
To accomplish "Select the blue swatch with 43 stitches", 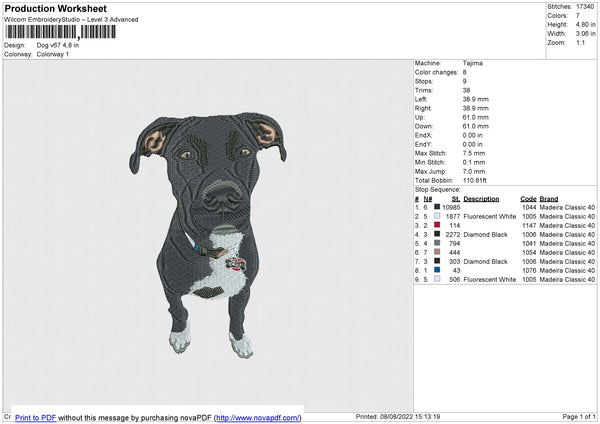I will (x=437, y=270).
